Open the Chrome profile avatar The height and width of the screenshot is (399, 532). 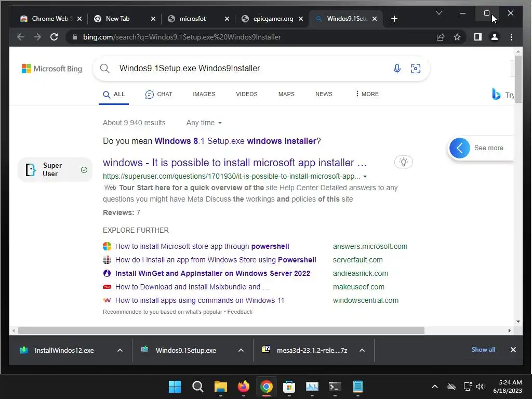pyautogui.click(x=495, y=37)
